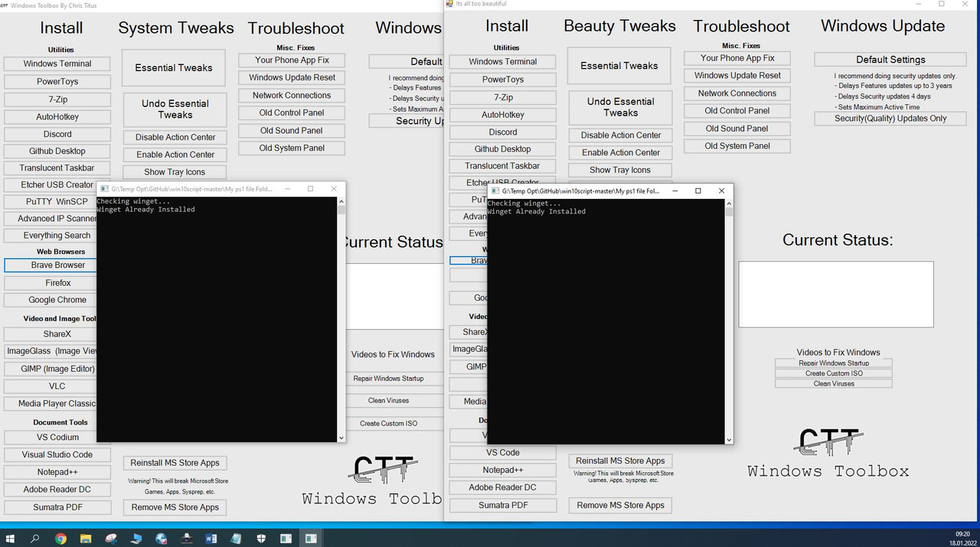Click Repair Windows Startup in right window

(834, 363)
